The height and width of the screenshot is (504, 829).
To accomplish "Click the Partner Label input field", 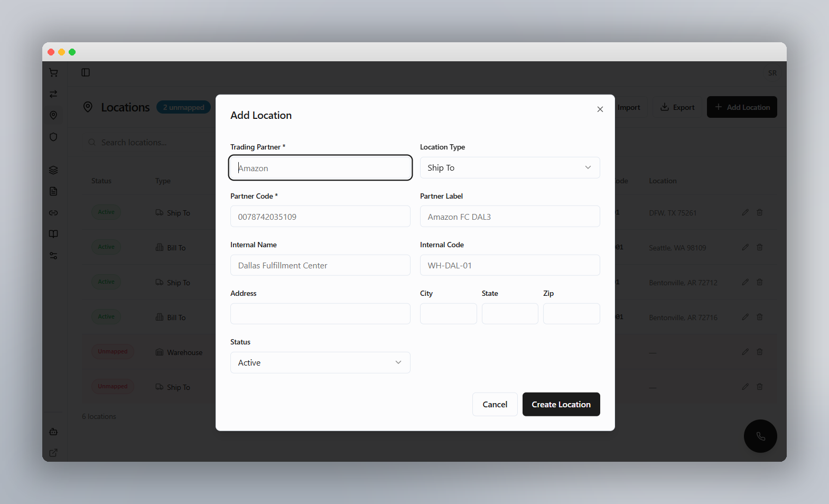I will [510, 217].
